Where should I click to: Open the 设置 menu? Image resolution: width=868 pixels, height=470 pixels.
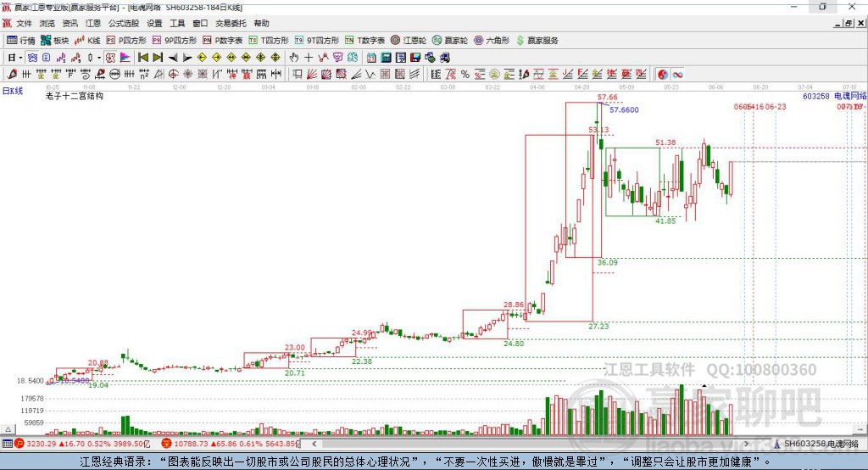point(154,23)
